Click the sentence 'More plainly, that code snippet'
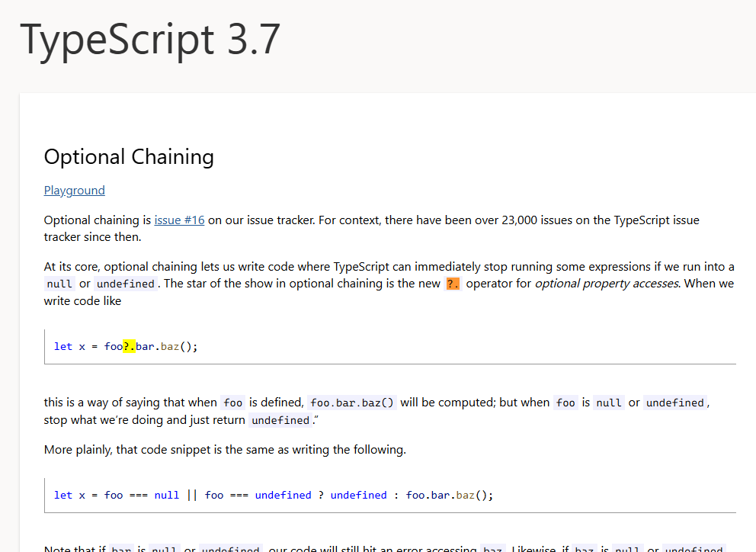The height and width of the screenshot is (552, 756). tap(225, 450)
